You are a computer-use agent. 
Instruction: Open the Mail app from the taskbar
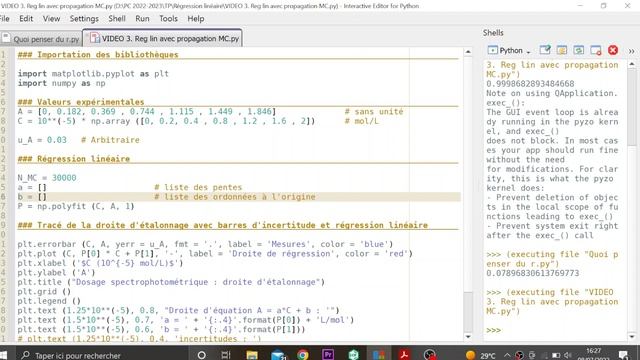click(278, 355)
